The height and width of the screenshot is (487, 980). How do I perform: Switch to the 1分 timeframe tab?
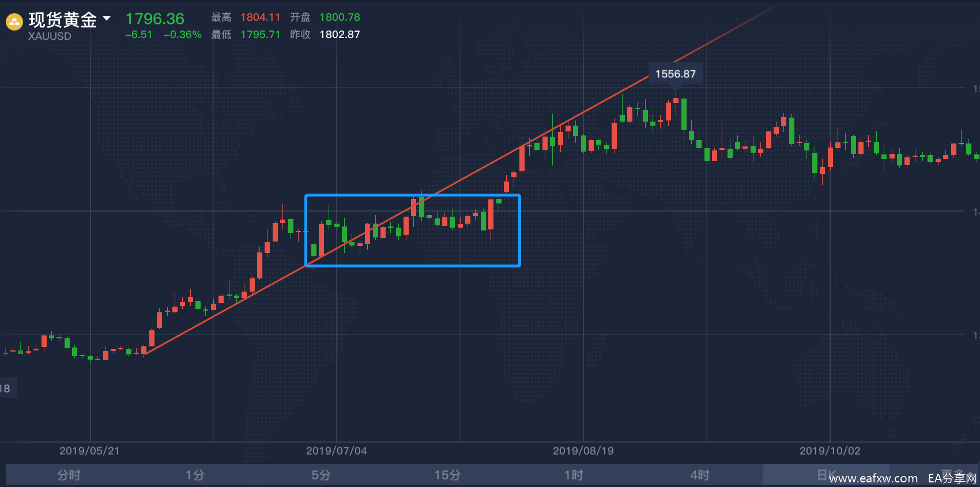195,475
